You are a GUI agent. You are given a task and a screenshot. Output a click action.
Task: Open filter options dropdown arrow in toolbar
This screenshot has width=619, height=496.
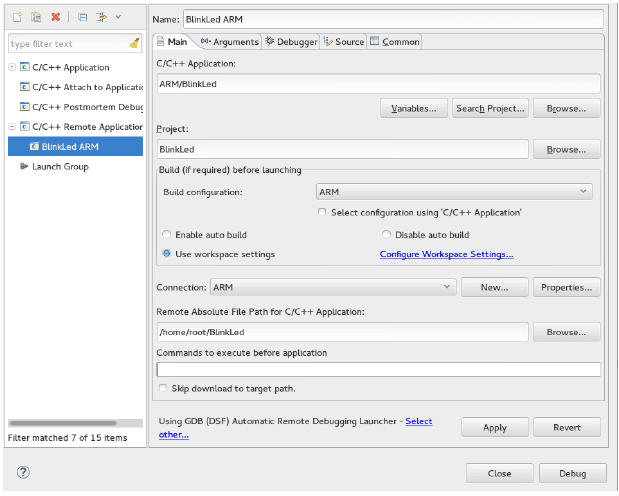pyautogui.click(x=118, y=17)
